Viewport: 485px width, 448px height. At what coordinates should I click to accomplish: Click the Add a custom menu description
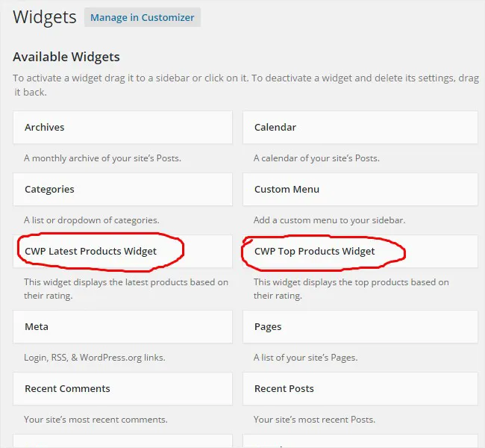(329, 220)
